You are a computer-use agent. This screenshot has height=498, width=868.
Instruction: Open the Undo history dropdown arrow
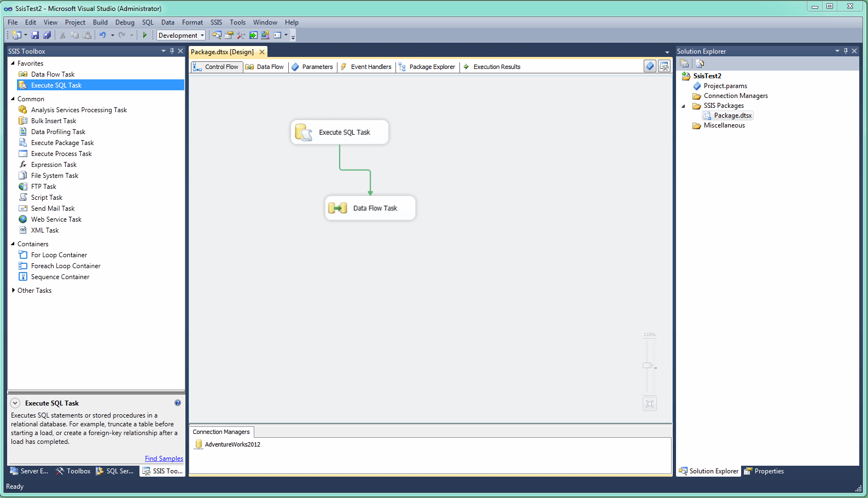(113, 35)
